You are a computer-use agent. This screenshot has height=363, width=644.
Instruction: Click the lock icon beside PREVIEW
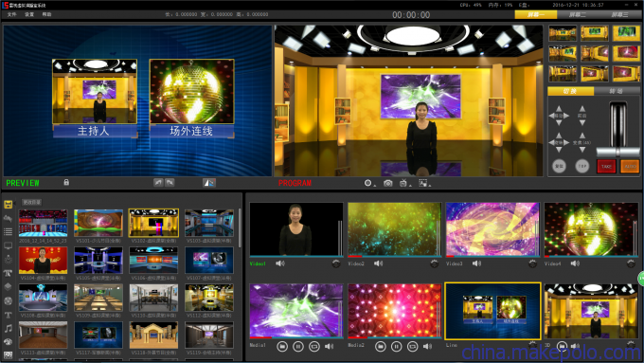click(66, 182)
